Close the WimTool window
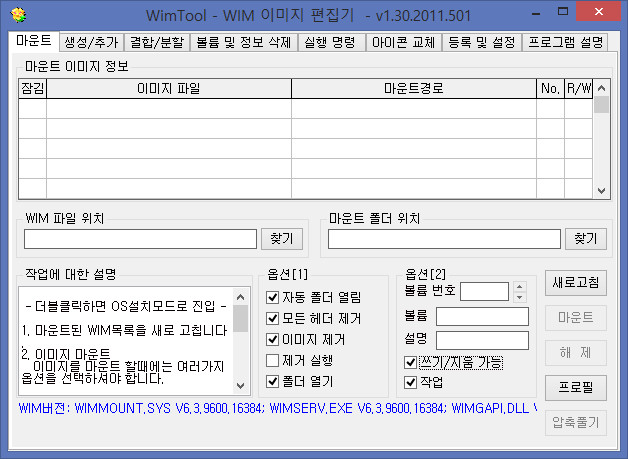 599,12
